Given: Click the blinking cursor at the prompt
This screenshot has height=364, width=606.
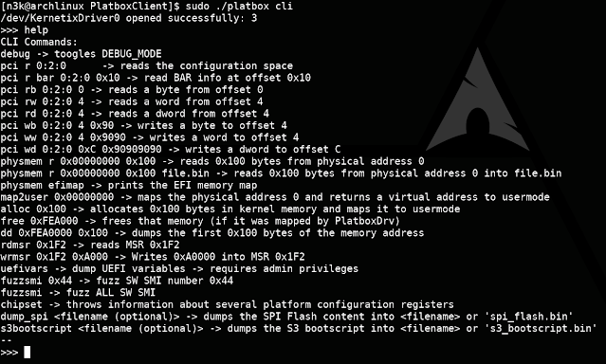Looking at the screenshot, I should click(x=28, y=352).
